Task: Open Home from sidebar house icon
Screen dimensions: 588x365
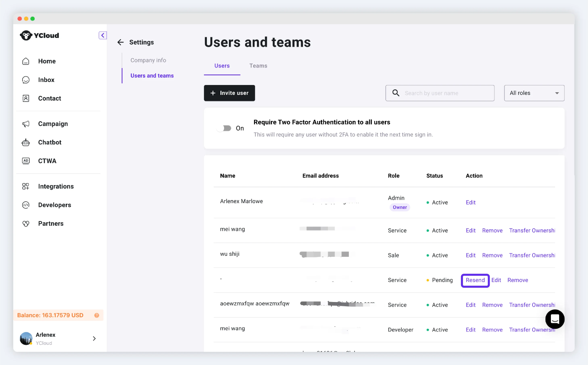Action: pyautogui.click(x=26, y=61)
